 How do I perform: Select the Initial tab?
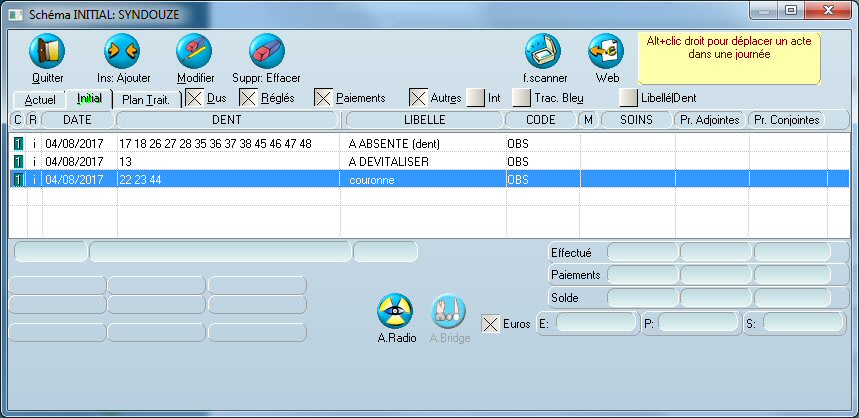pos(89,99)
